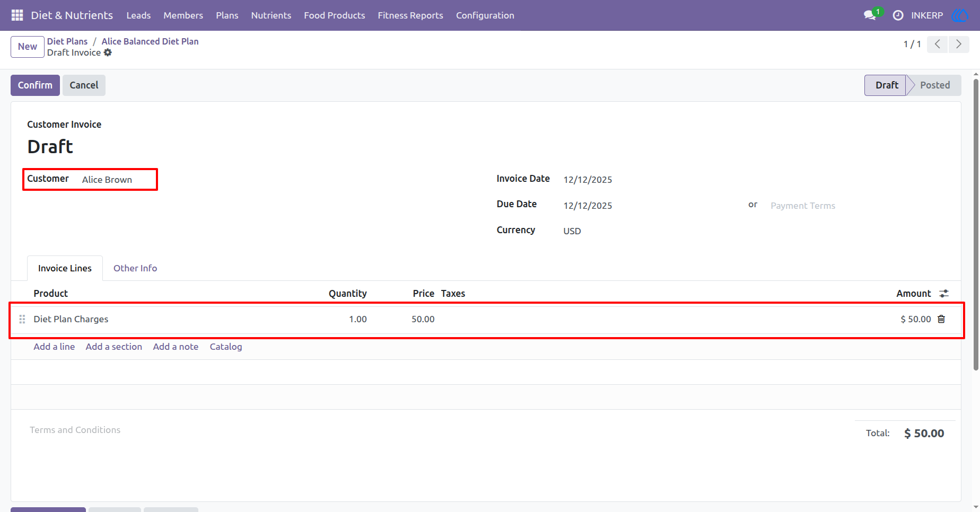Confirm the draft invoice
This screenshot has width=980, height=512.
(x=35, y=85)
